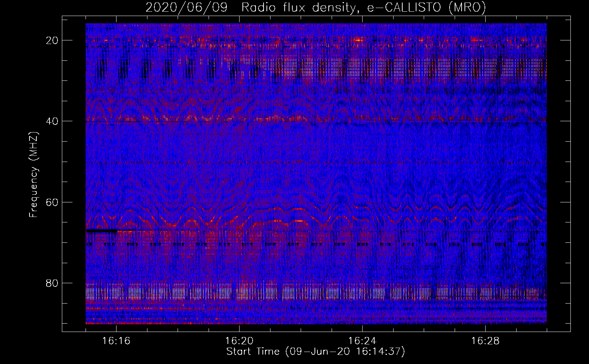Click the 16:20 time tick label

(x=239, y=341)
